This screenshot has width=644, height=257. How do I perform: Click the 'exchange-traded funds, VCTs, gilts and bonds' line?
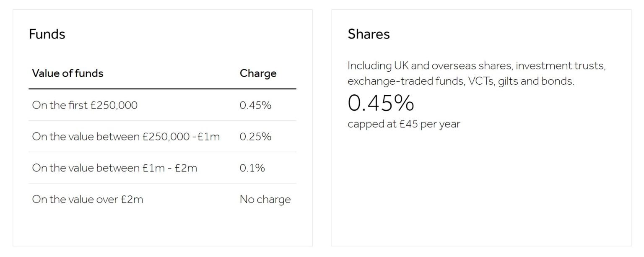click(x=461, y=81)
